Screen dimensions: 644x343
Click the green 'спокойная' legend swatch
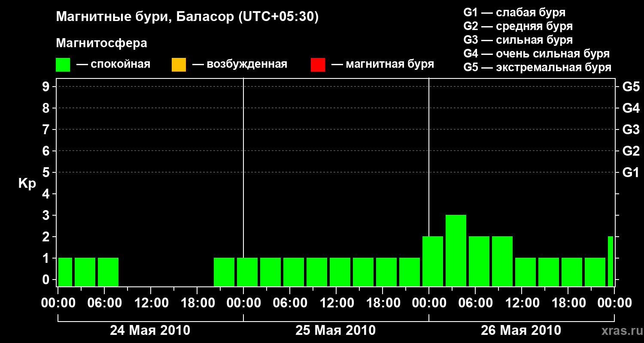tap(63, 65)
